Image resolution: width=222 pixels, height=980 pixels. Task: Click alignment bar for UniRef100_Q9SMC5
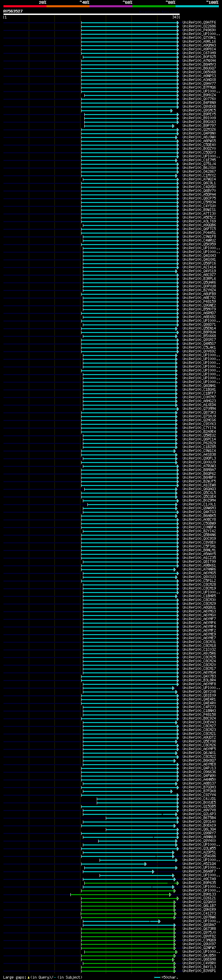point(127,111)
